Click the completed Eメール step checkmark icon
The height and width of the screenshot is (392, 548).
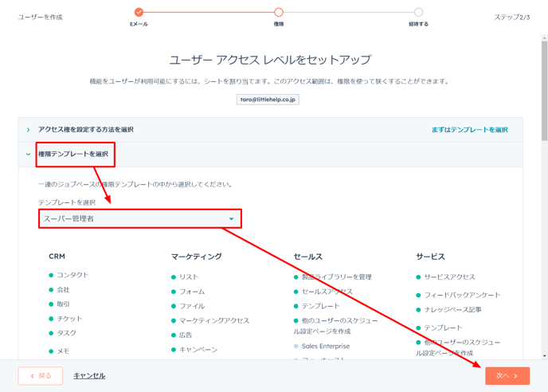[139, 12]
